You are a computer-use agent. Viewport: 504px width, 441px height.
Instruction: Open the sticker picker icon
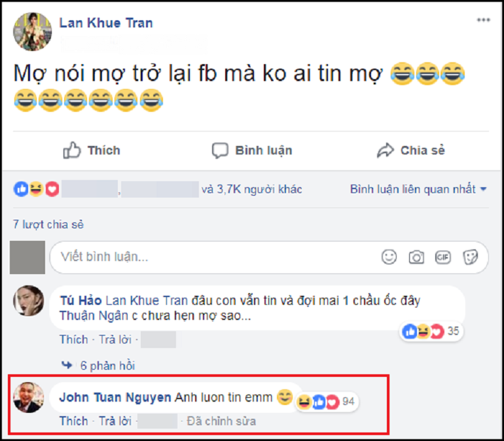pos(470,257)
